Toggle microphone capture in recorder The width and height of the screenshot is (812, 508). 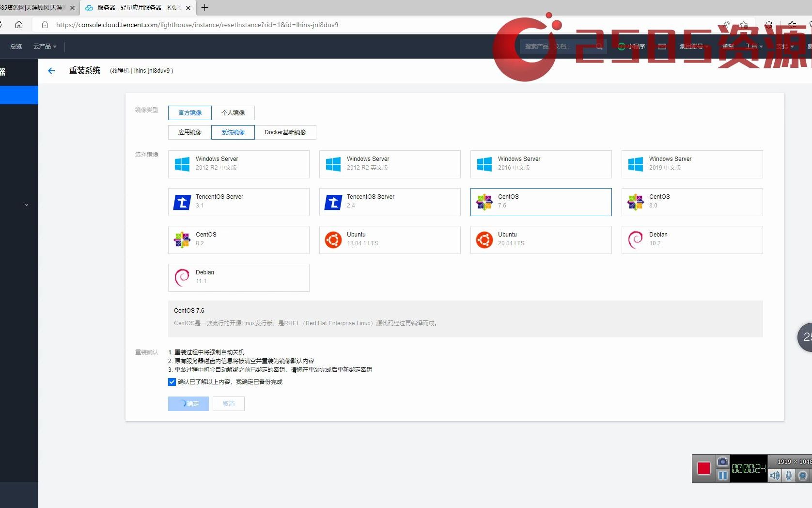(789, 476)
